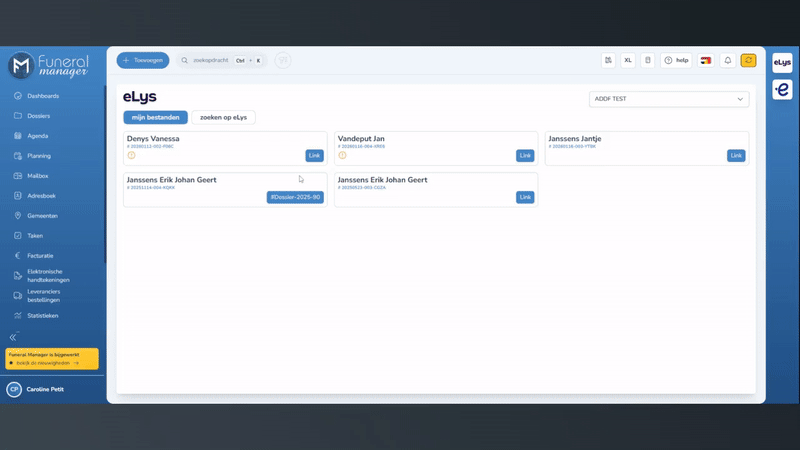Click the Toevoegen add button
This screenshot has width=800, height=450.
pos(143,60)
